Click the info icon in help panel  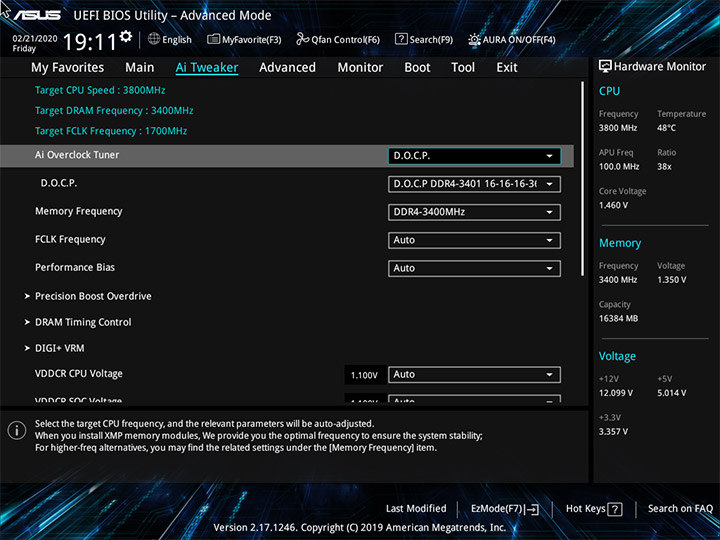pyautogui.click(x=17, y=431)
